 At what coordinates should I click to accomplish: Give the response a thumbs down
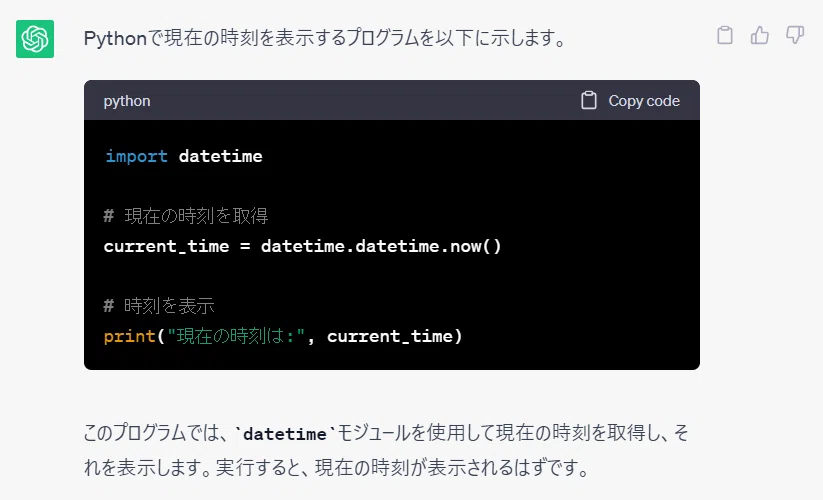795,35
